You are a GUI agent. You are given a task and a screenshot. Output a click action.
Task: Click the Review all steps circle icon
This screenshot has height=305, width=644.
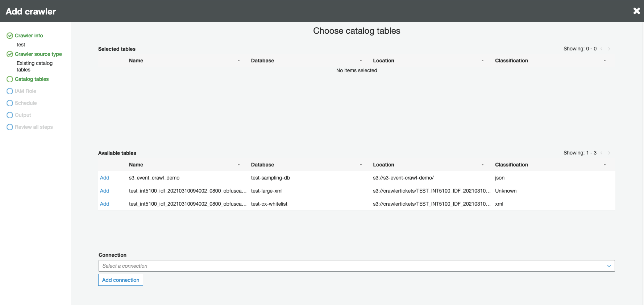tap(10, 127)
